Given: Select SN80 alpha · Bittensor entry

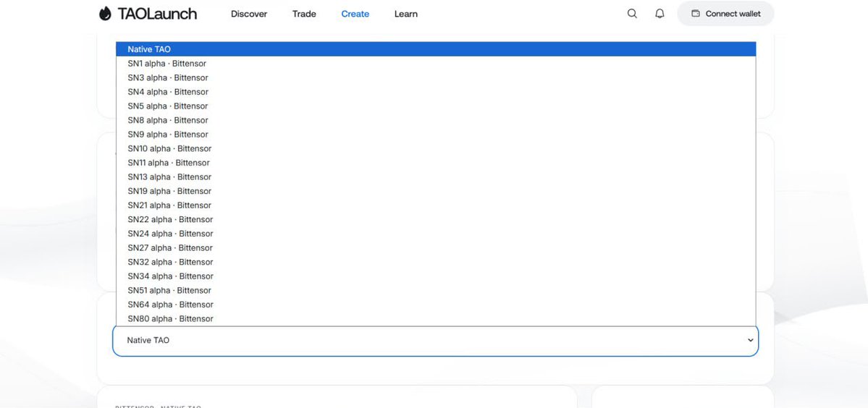Looking at the screenshot, I should 437,319.
